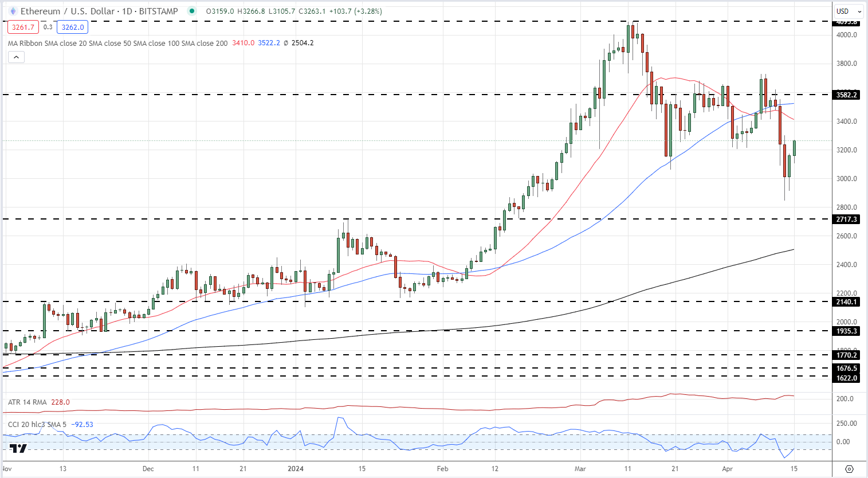Select the 2717.3 horizontal line price label
The height and width of the screenshot is (478, 868).
coord(847,219)
